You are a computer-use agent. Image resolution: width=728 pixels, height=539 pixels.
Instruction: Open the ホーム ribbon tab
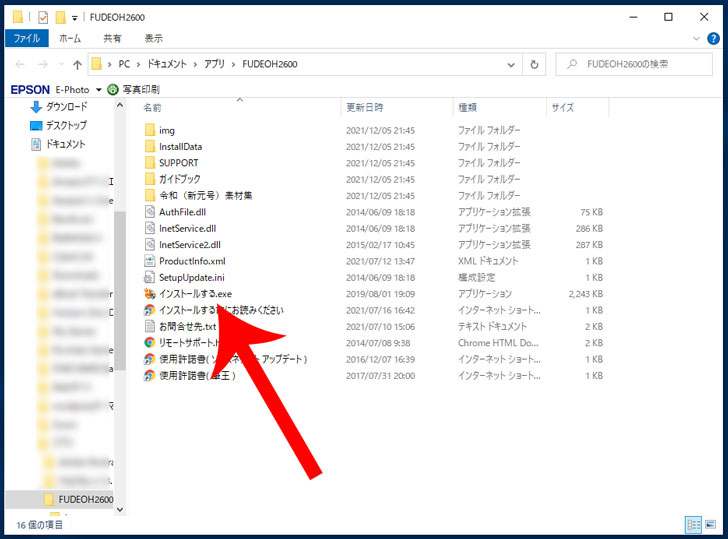70,39
